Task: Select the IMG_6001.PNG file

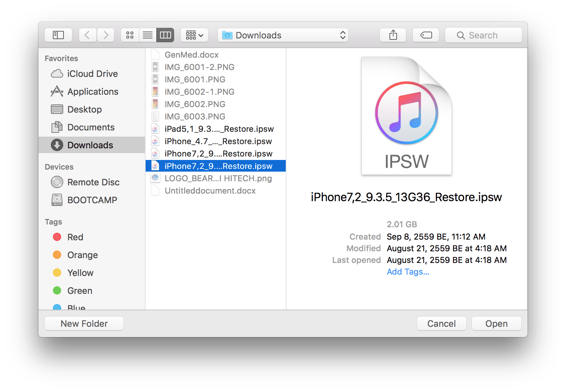Action: pos(216,80)
